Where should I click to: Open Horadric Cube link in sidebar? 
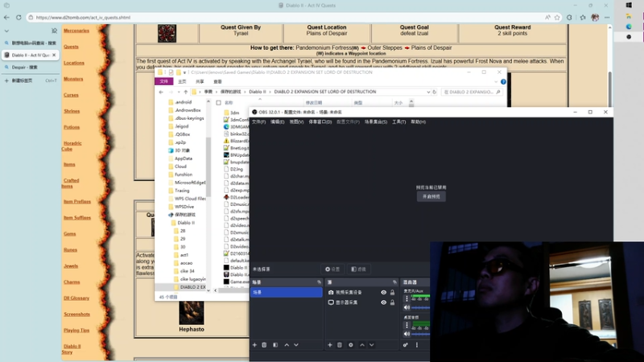pos(72,146)
